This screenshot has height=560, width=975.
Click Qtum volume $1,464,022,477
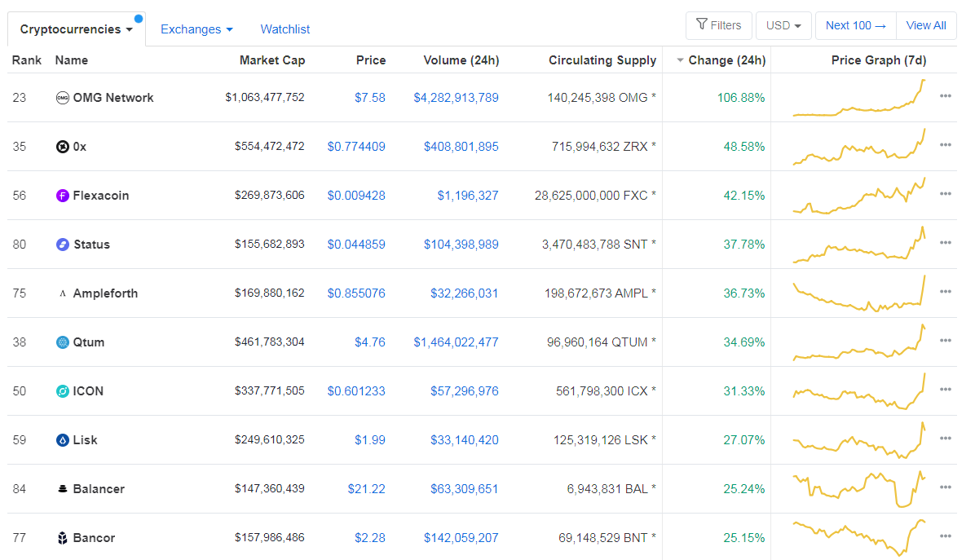(x=456, y=342)
